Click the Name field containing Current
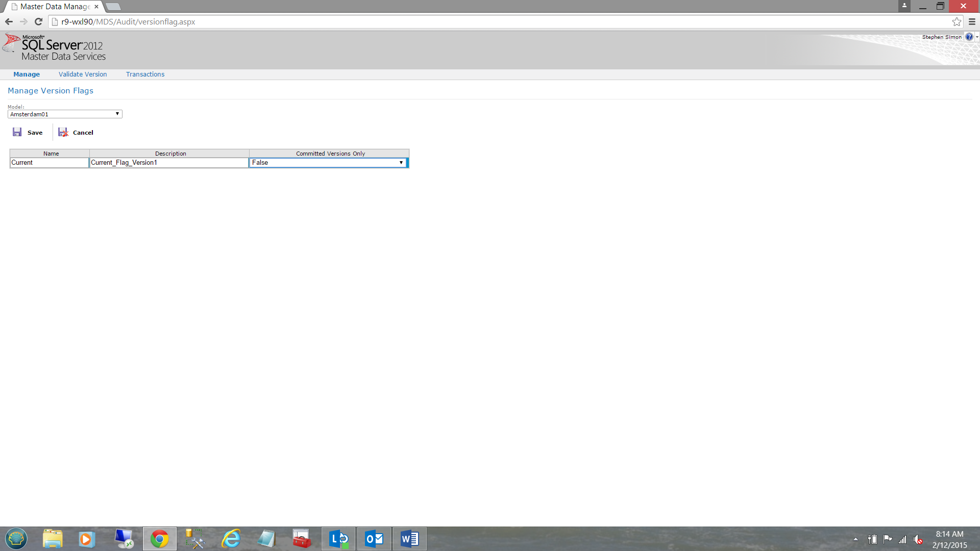 pos(49,163)
